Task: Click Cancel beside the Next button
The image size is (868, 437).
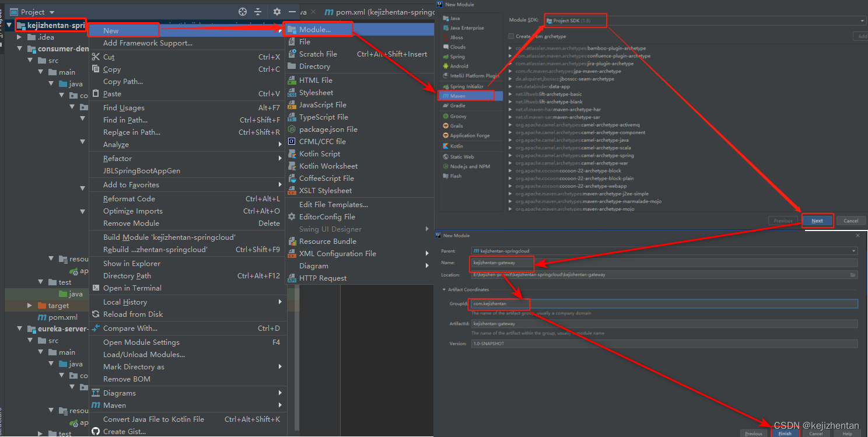Action: coord(851,221)
